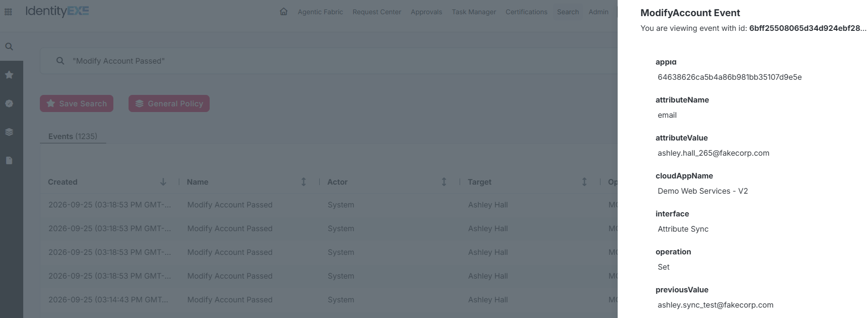The image size is (868, 318).
Task: Select attributeName value email
Action: point(667,115)
